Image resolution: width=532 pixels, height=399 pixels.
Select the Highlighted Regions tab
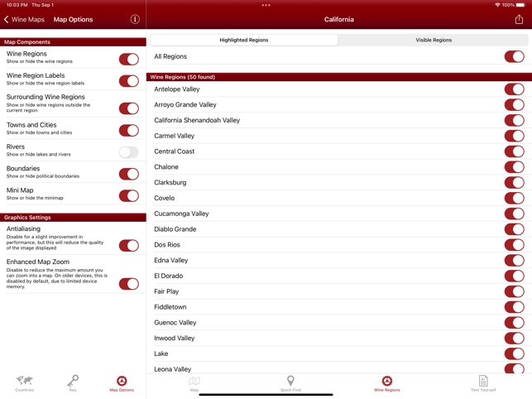pyautogui.click(x=243, y=40)
